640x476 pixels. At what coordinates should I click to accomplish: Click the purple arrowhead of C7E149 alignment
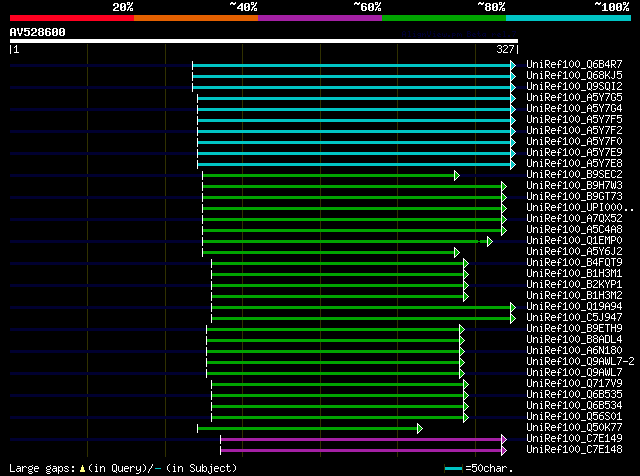click(504, 440)
